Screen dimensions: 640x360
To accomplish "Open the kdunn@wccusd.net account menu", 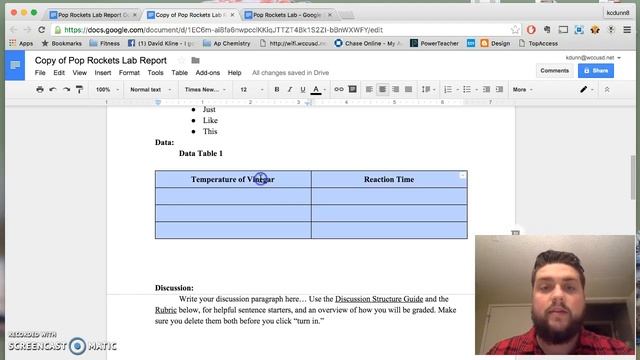I will [593, 58].
